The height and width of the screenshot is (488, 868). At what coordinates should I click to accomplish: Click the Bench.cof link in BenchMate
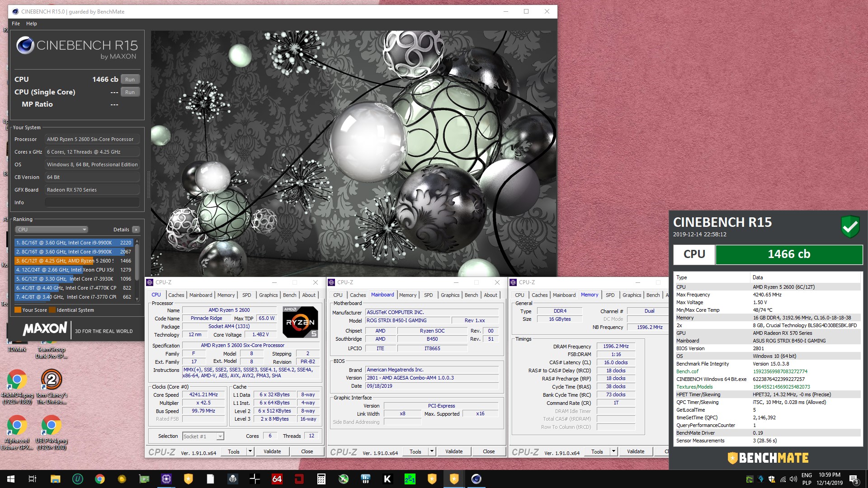687,371
